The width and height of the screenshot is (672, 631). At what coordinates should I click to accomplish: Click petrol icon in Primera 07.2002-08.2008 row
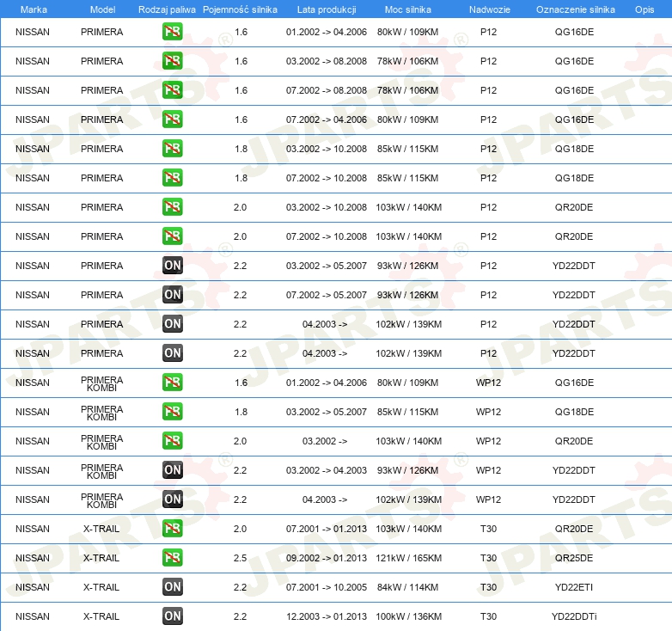pos(172,90)
